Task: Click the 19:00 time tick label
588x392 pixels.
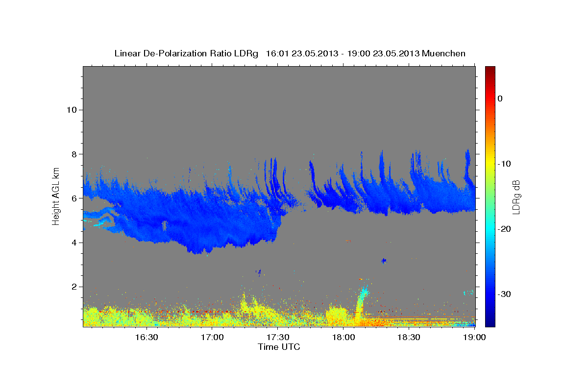Action: (475, 337)
